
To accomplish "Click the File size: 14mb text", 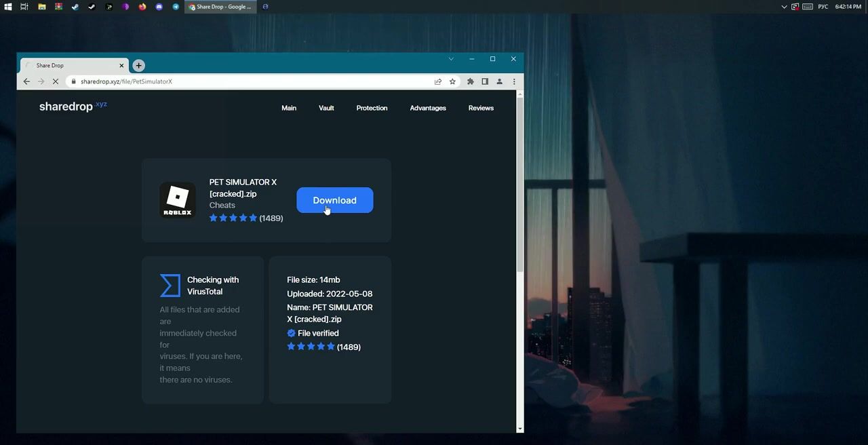I will pos(313,279).
